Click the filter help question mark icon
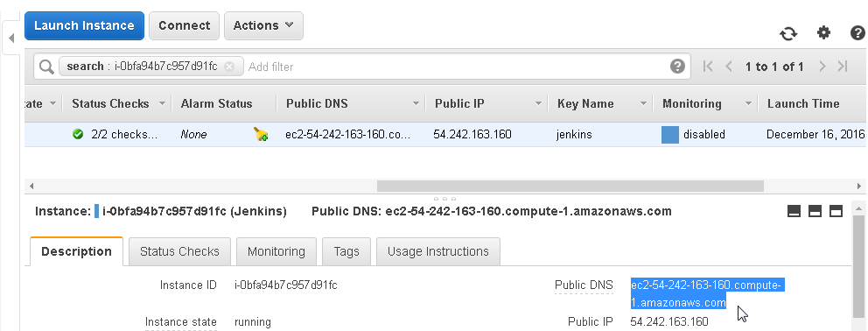868x331 pixels. (677, 67)
